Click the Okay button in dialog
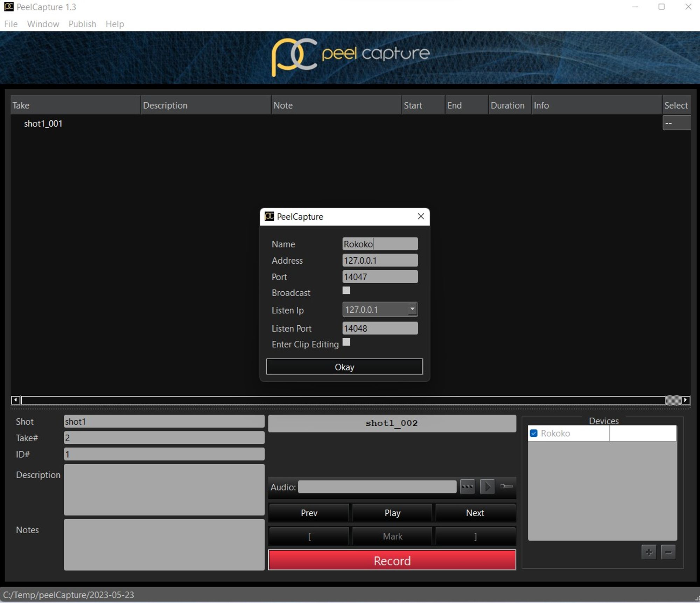The image size is (700, 603). click(344, 367)
